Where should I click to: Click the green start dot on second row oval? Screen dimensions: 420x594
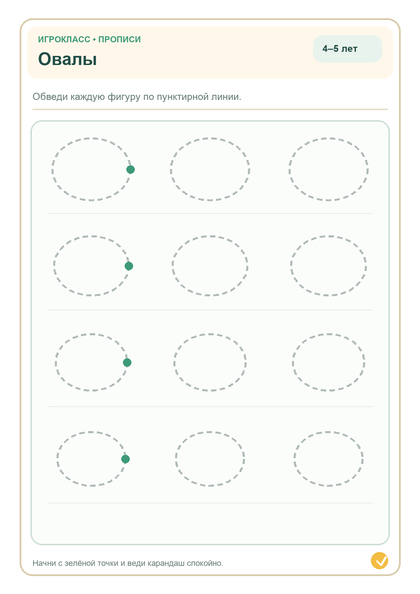129,266
